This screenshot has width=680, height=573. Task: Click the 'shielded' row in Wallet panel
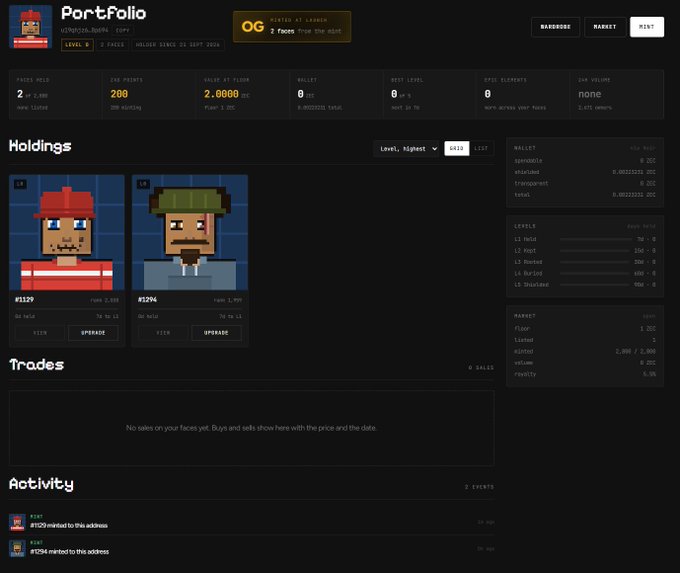coord(585,172)
